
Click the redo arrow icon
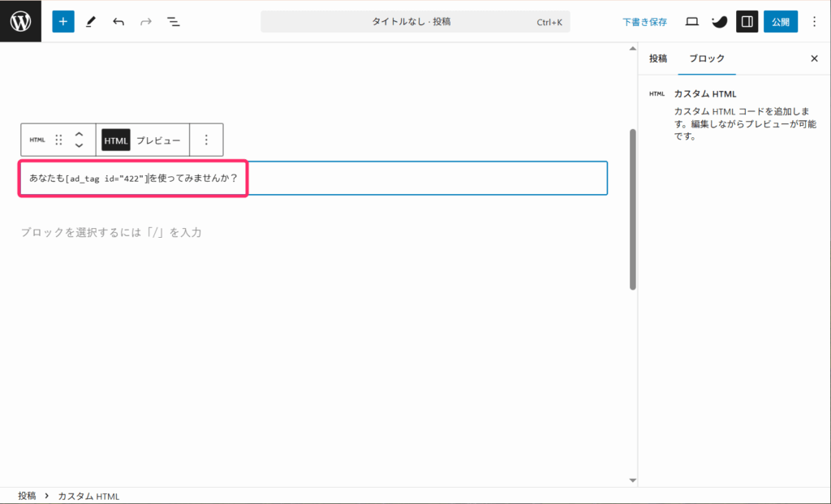pyautogui.click(x=146, y=22)
